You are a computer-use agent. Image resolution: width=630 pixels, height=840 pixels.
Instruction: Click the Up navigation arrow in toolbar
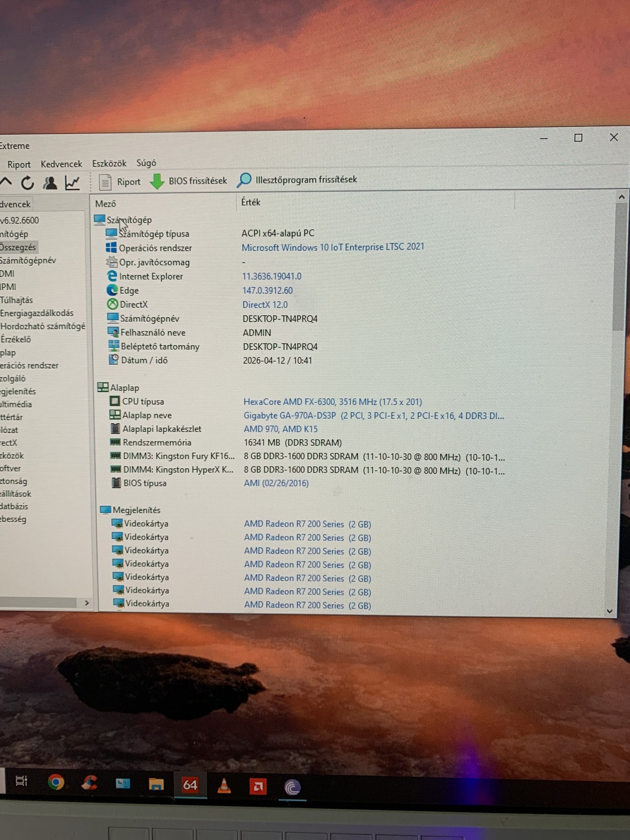point(6,183)
